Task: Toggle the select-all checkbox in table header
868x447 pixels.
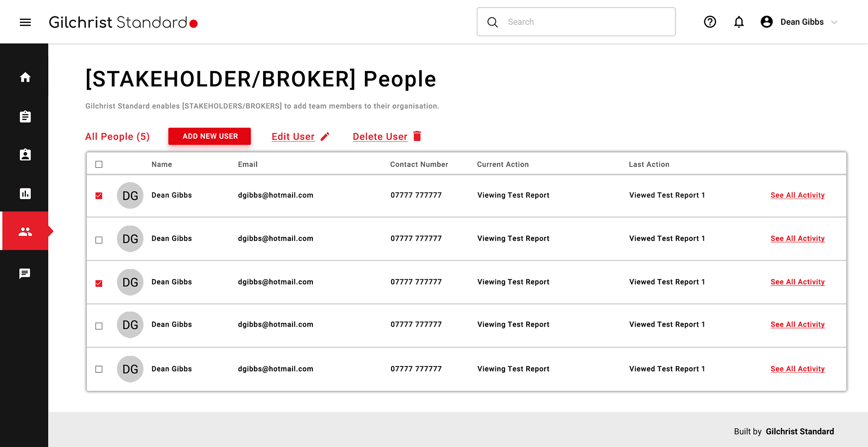Action: click(x=99, y=164)
